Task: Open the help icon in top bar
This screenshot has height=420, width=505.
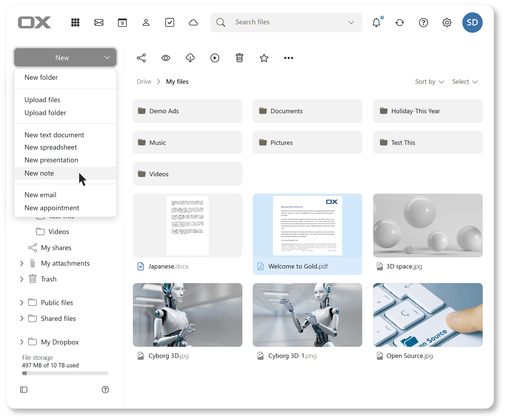Action: (x=423, y=22)
